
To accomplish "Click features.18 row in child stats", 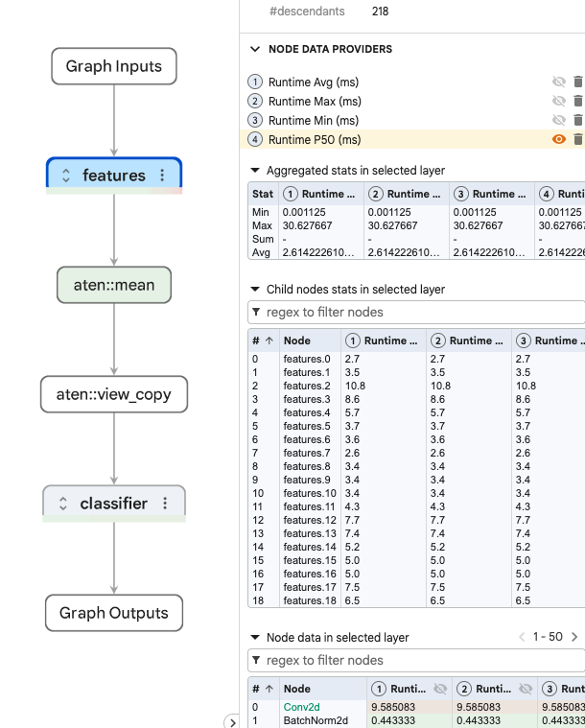I will [416, 600].
